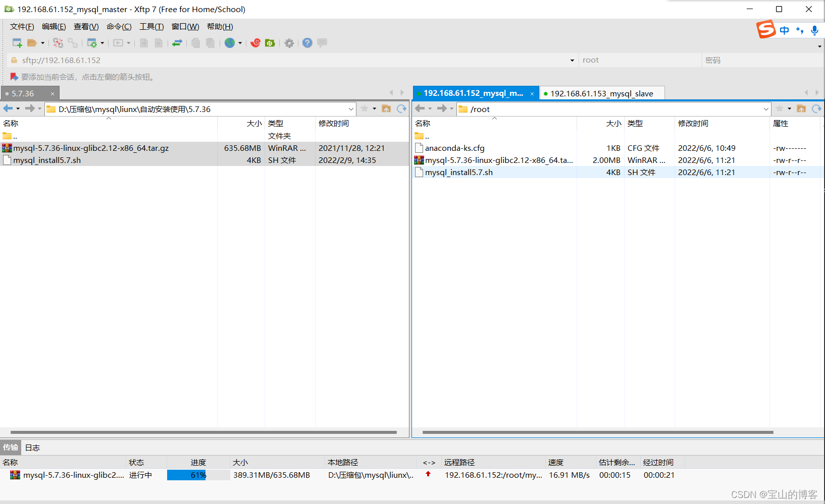The width and height of the screenshot is (825, 504).
Task: Click local pane horizontal scrollbar
Action: [x=203, y=432]
